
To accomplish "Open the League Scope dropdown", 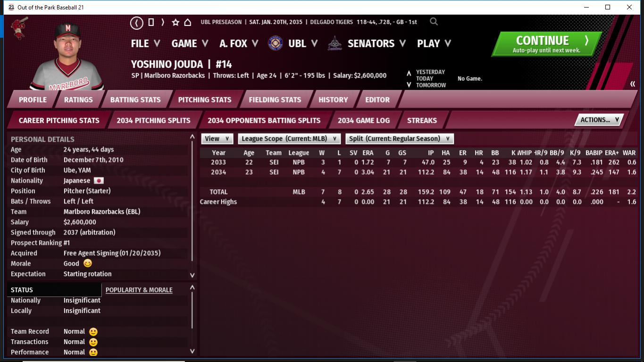I will 289,139.
